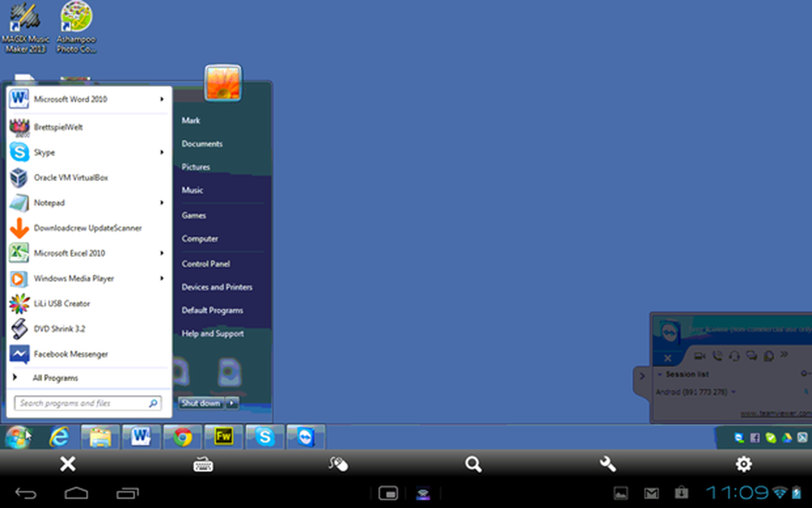Click Facebook icon in system tray
Viewport: 812px width, 508px height.
(x=755, y=438)
